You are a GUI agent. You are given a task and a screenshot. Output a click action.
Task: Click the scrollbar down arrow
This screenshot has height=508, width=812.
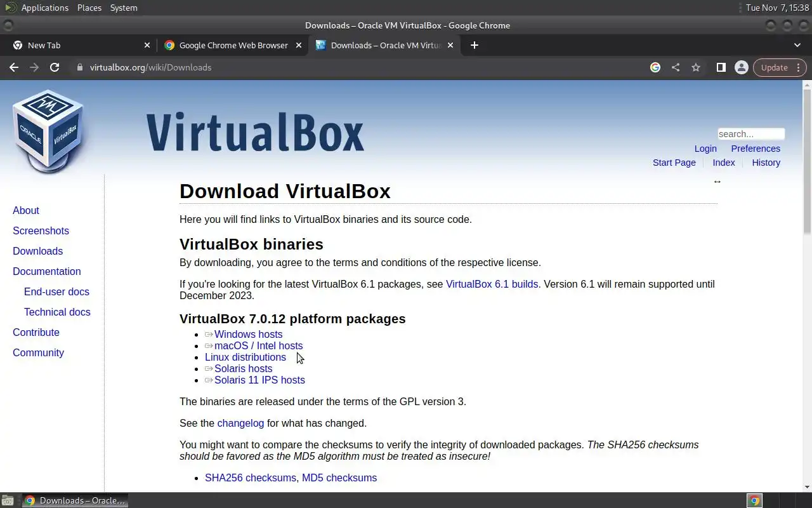[x=807, y=487]
